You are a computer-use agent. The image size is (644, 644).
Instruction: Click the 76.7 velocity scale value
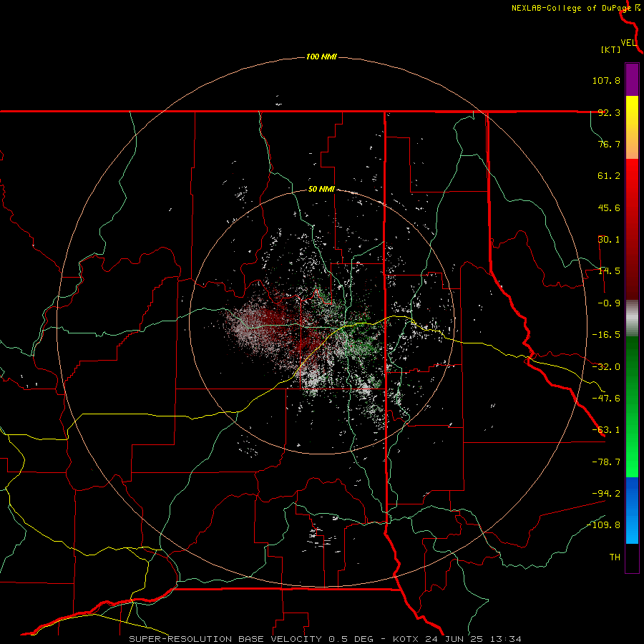pos(609,144)
